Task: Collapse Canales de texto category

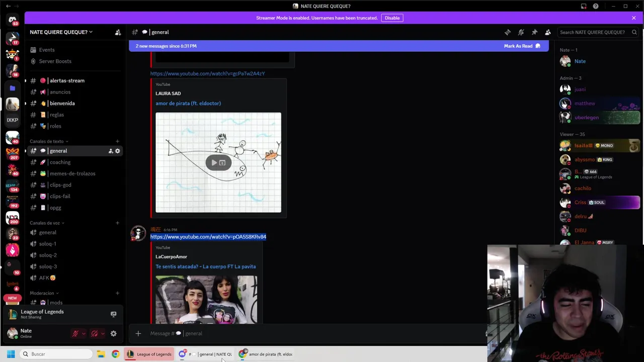Action: coord(49,141)
